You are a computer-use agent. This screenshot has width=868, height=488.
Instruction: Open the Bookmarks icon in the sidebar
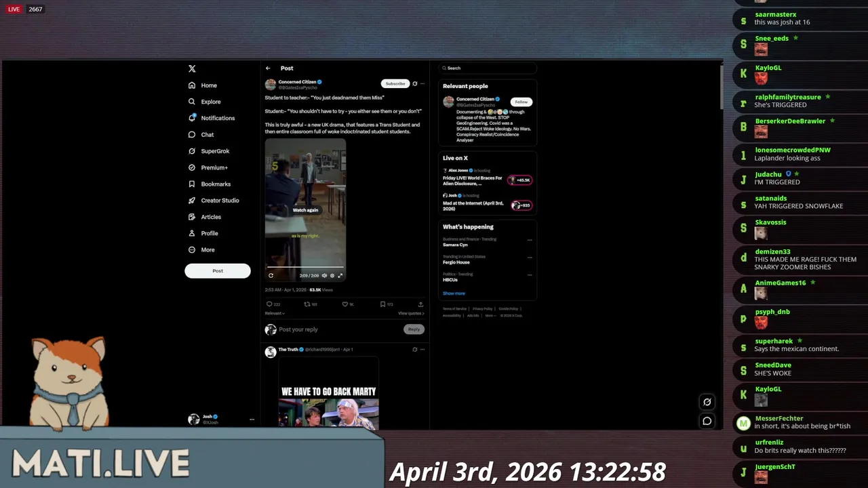[x=192, y=184]
